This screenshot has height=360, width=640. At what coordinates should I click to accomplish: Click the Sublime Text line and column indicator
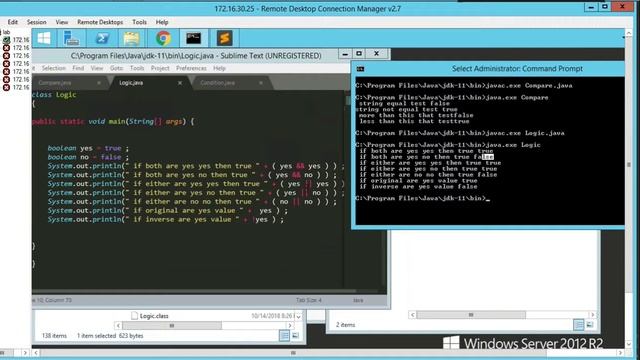(53, 300)
